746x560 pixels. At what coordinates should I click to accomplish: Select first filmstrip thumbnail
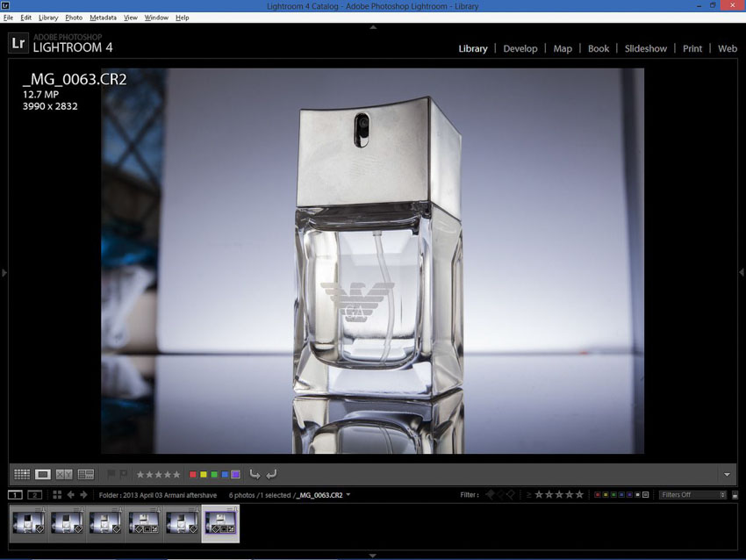[x=29, y=523]
